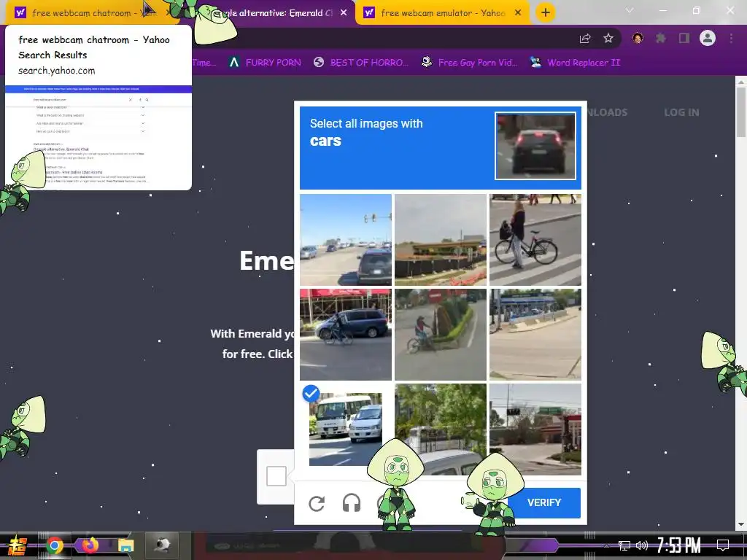Close the Emerald Chat tab
Image resolution: width=747 pixels, height=560 pixels.
(344, 13)
